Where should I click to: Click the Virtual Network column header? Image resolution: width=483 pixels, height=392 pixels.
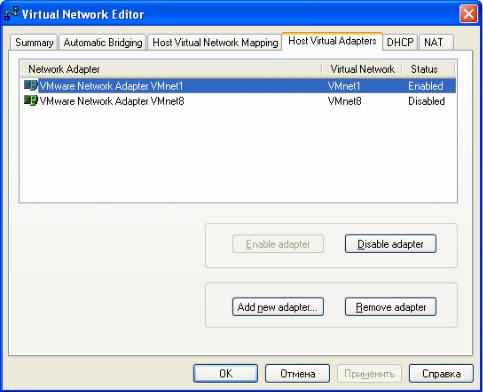(362, 69)
